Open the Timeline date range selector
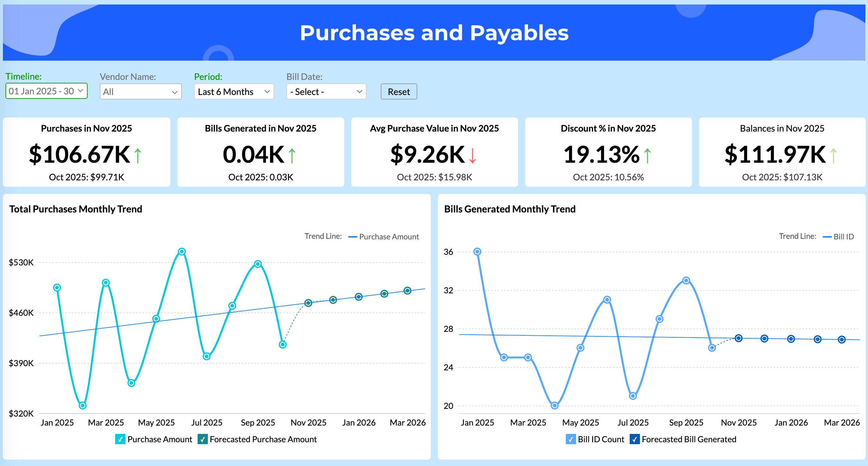This screenshot has width=868, height=466. pyautogui.click(x=46, y=91)
